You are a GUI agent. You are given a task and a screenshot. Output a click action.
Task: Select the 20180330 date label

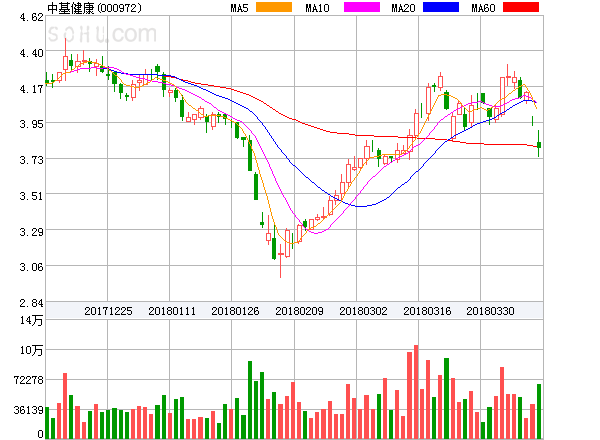(490, 311)
